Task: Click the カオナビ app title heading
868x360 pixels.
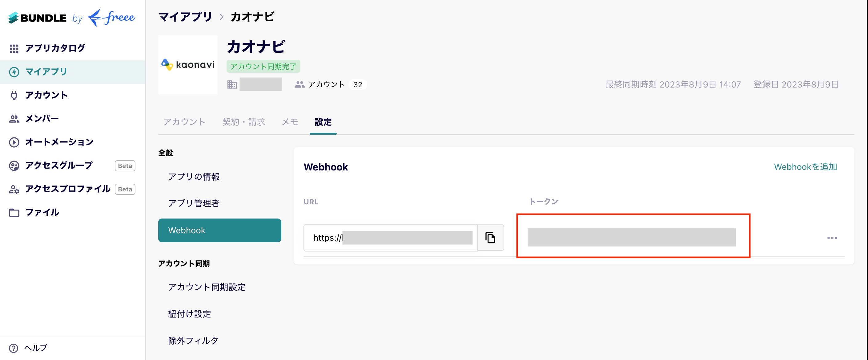Action: tap(256, 47)
